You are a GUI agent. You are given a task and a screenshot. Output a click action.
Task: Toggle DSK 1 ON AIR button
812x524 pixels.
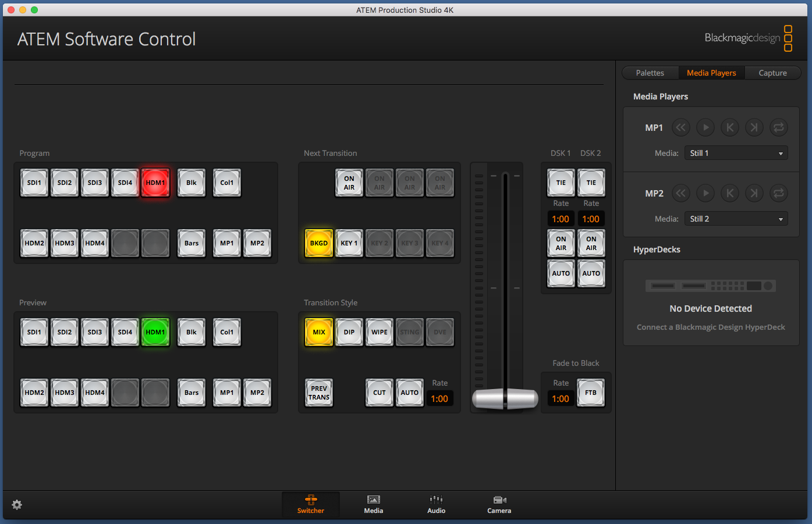561,243
